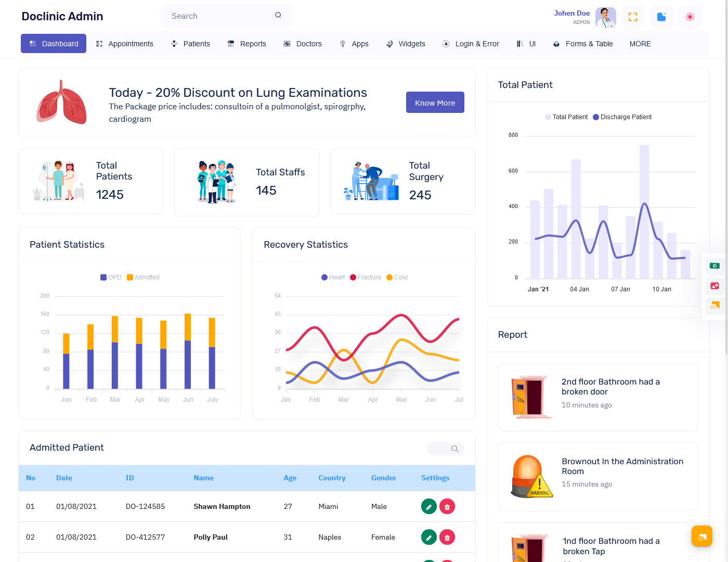
Task: Open the yellow chat icon on right edge
Action: pos(714,306)
